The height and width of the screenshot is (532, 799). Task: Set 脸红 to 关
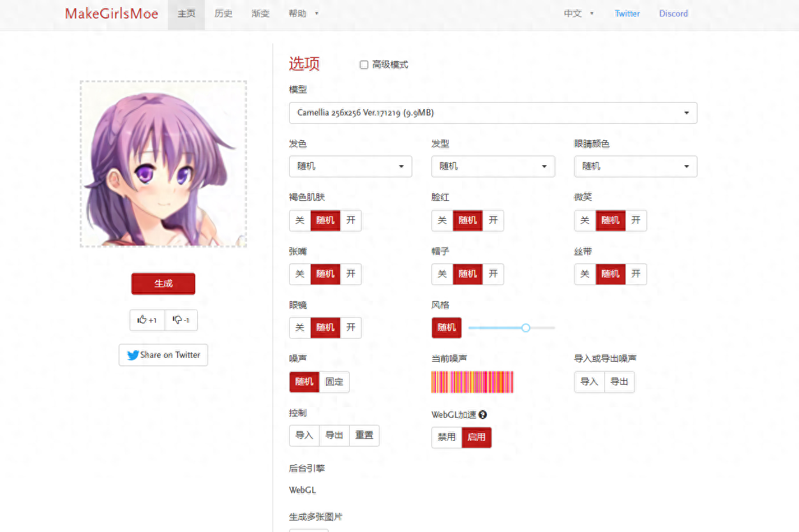[x=442, y=221]
